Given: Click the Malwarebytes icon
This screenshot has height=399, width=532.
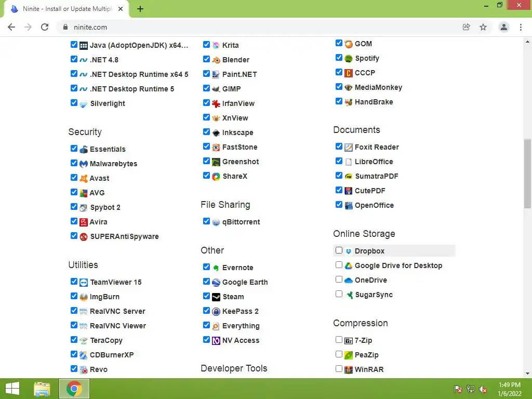Looking at the screenshot, I should pyautogui.click(x=84, y=164).
